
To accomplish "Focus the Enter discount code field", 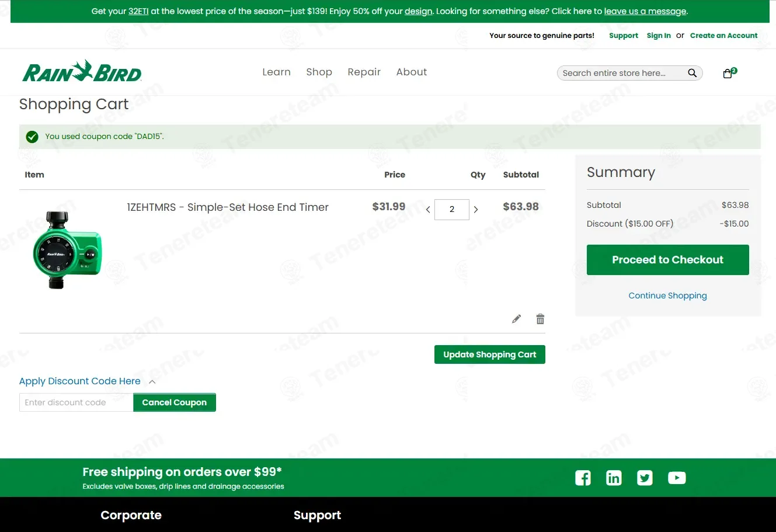I will [76, 402].
